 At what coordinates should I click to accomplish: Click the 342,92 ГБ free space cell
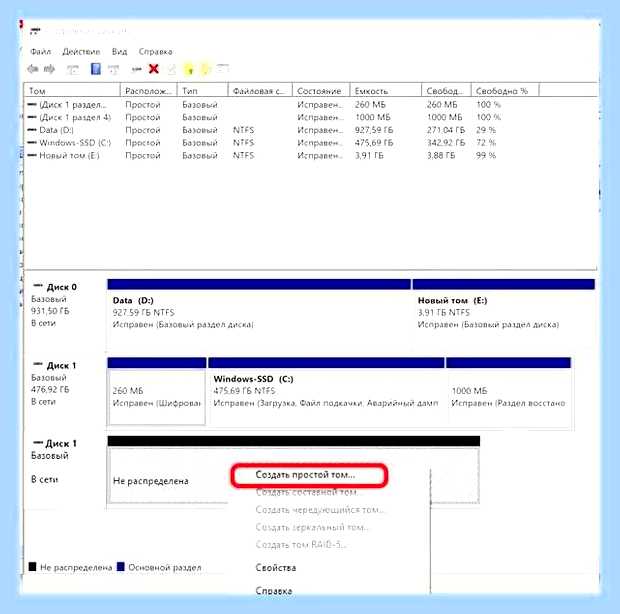pyautogui.click(x=446, y=143)
